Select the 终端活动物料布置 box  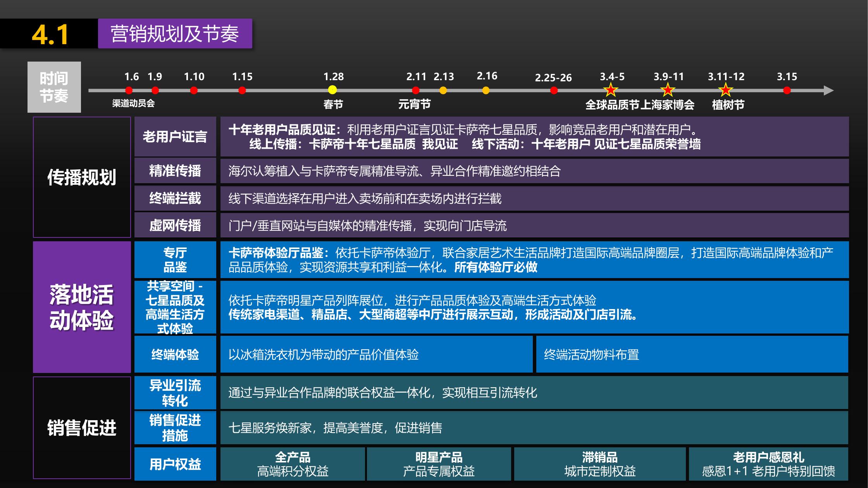[692, 354]
